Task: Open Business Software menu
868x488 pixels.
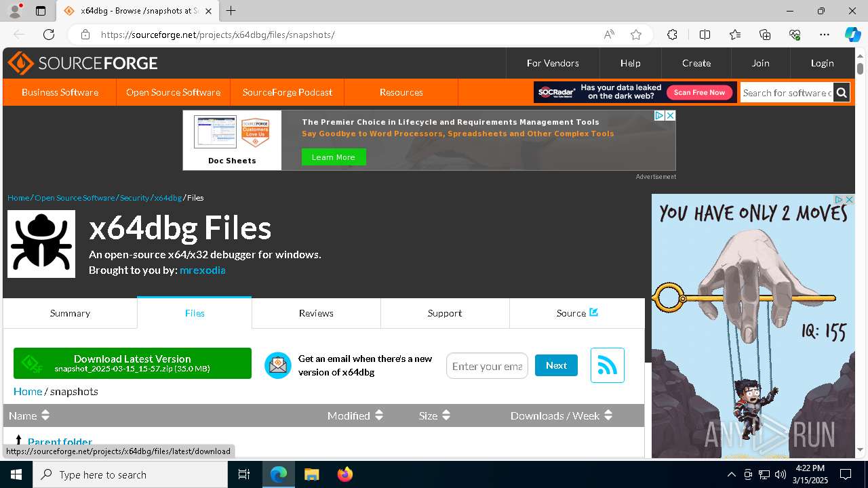Action: tap(60, 92)
